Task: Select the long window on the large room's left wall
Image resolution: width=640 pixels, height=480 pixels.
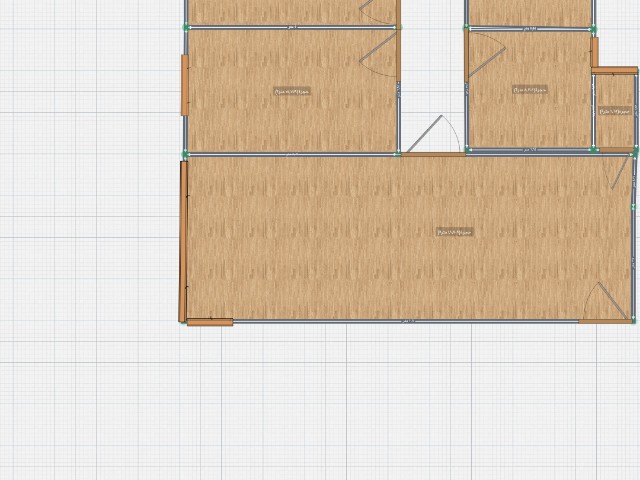Action: pos(183,241)
